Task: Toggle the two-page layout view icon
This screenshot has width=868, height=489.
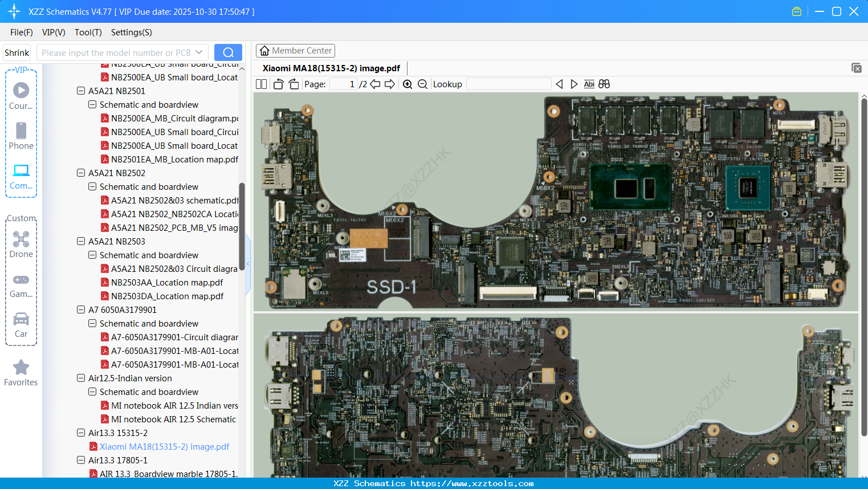Action: pyautogui.click(x=261, y=84)
